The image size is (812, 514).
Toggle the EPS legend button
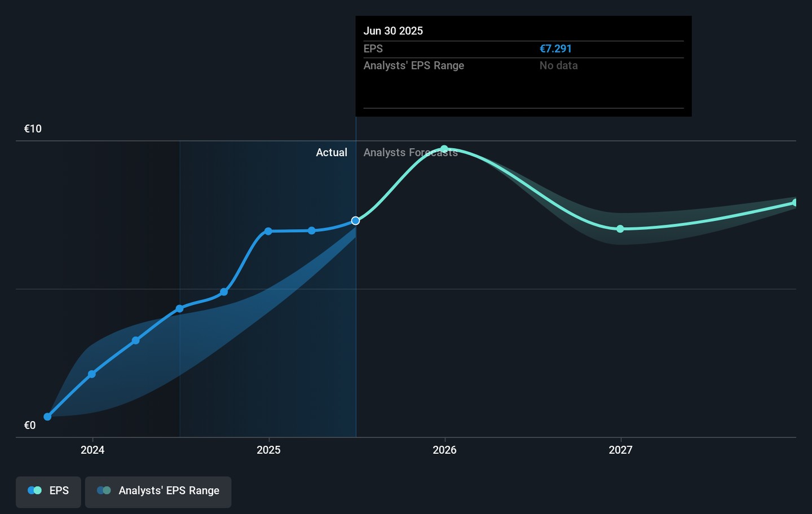(x=48, y=491)
